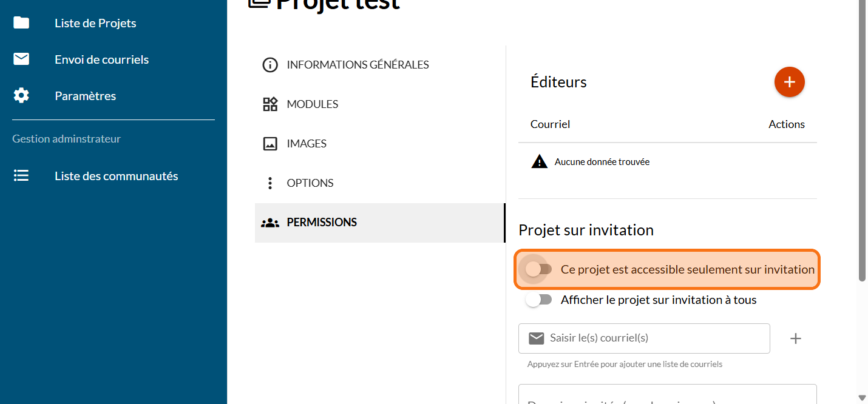Click the Actions column header
Viewport: 868px width, 404px height.
(786, 124)
